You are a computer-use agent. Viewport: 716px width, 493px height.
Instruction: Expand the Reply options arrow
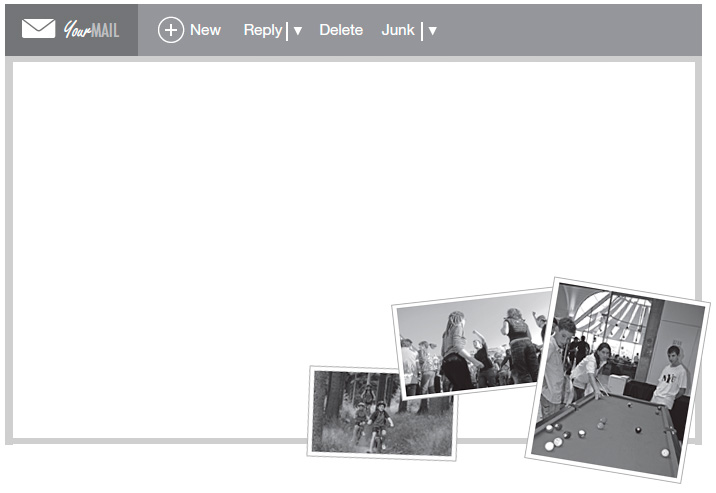[298, 31]
